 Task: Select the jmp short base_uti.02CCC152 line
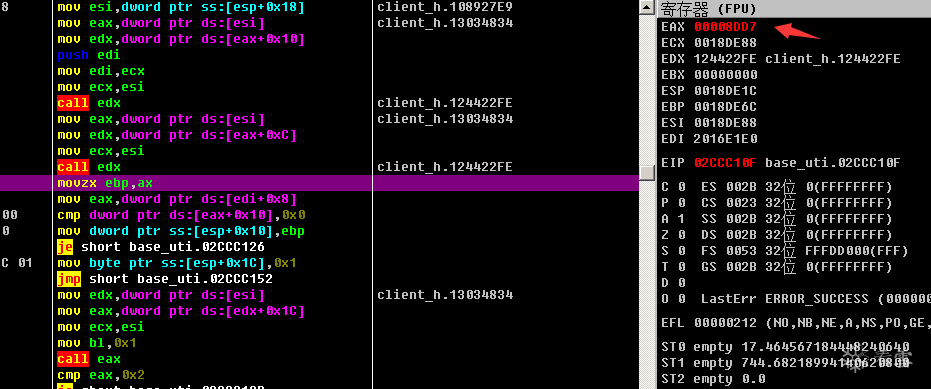[x=165, y=279]
